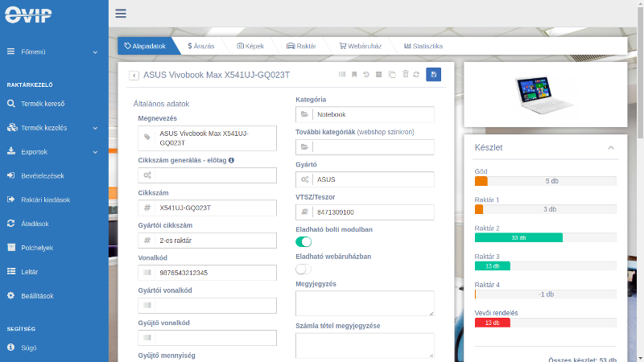Click the folder icon in További kategóriák field
This screenshot has width=644, height=362.
[304, 146]
